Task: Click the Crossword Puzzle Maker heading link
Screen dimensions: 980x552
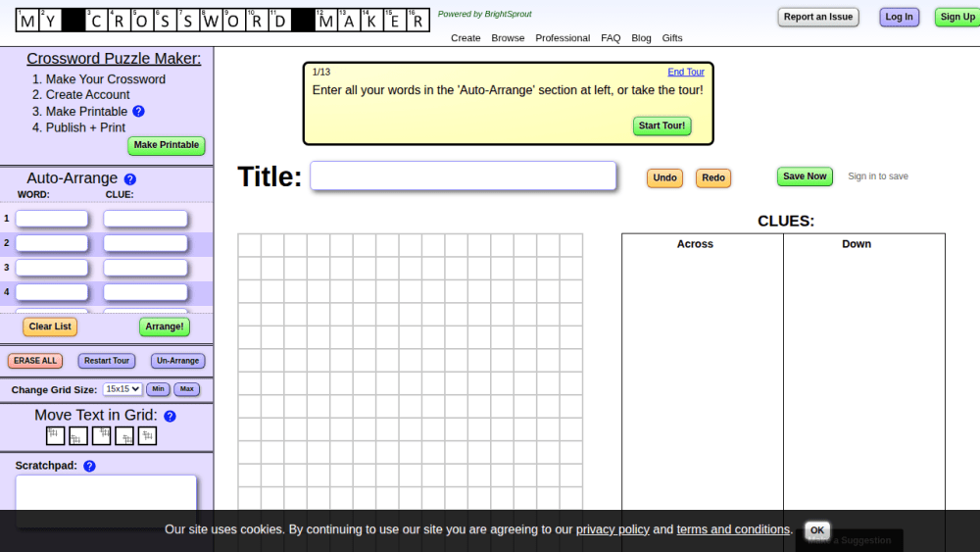Action: click(114, 58)
